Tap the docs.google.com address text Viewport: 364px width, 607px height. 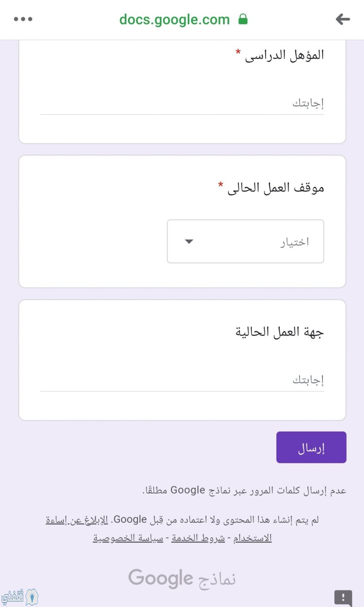pos(174,19)
